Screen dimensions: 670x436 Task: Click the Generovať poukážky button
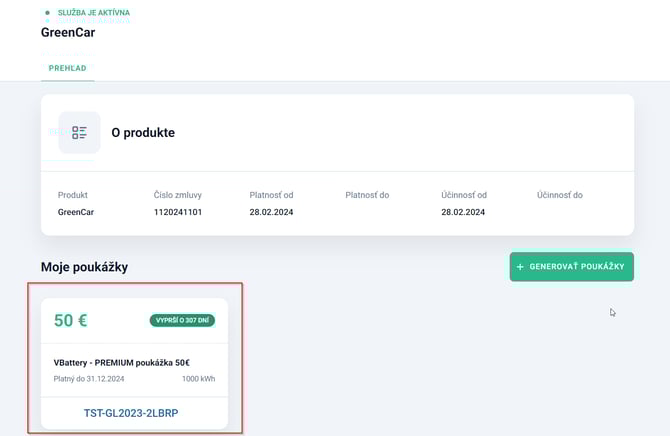pos(571,267)
